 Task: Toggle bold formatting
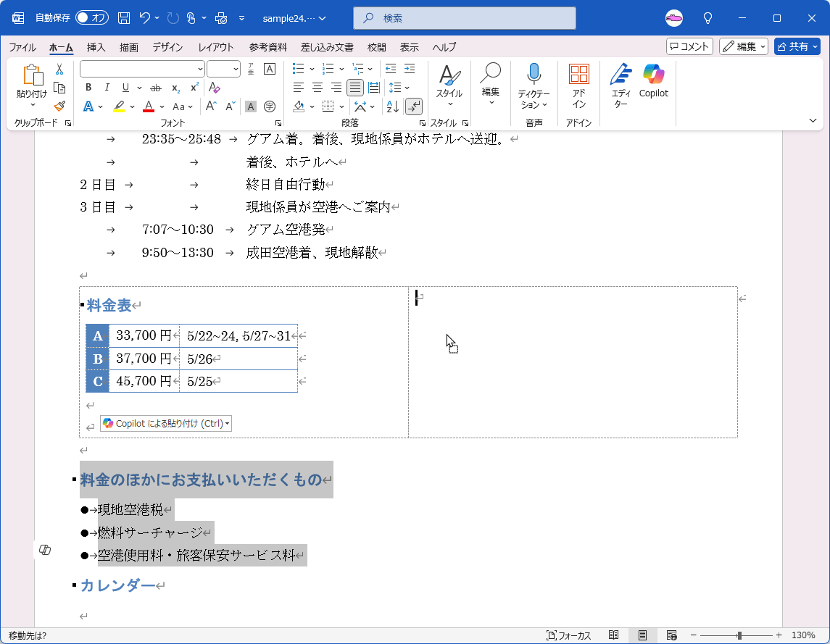pos(88,88)
